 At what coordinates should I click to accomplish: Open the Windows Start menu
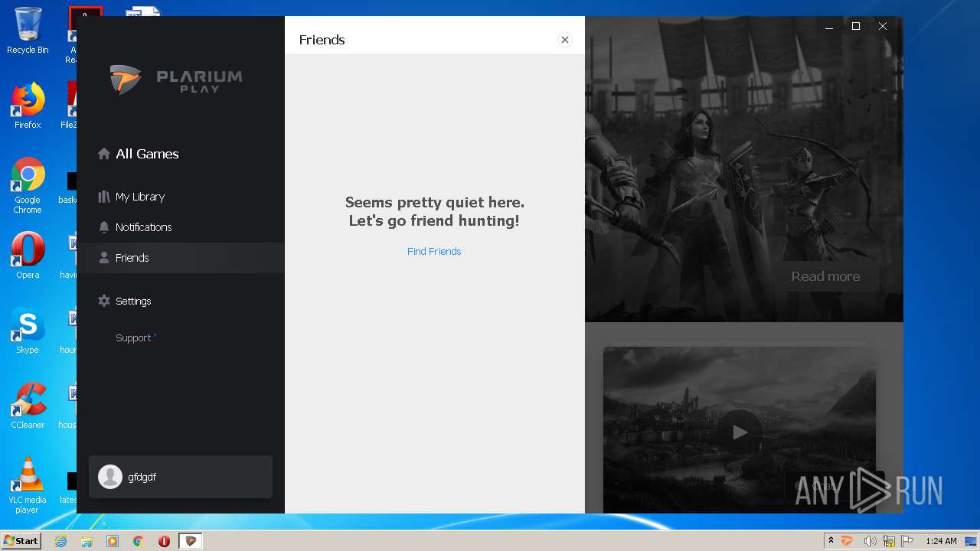coord(21,541)
